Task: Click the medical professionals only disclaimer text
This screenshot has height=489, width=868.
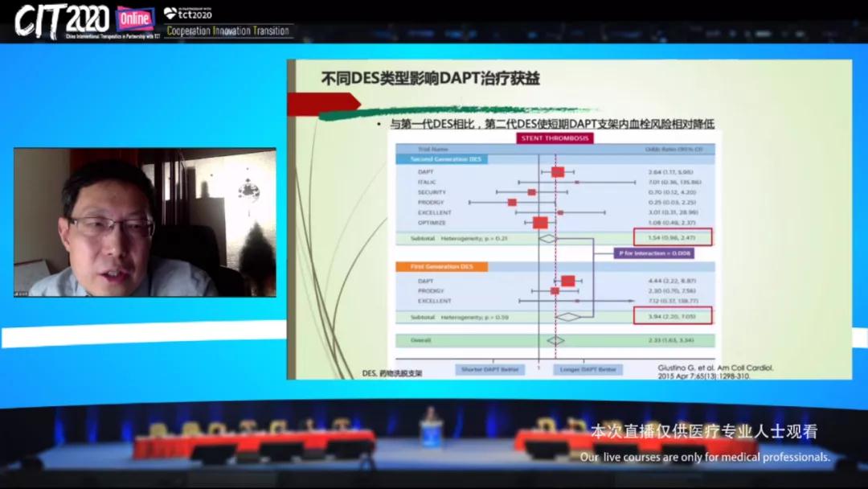Action: [705, 457]
